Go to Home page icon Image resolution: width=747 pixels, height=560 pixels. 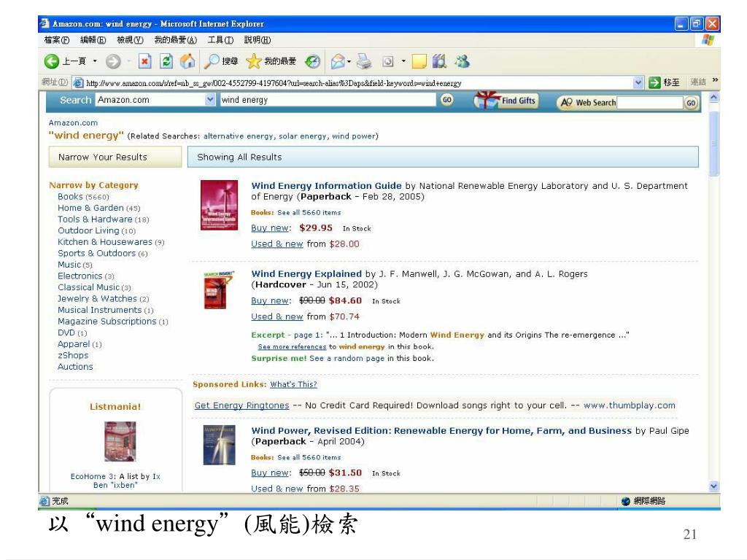pyautogui.click(x=187, y=61)
